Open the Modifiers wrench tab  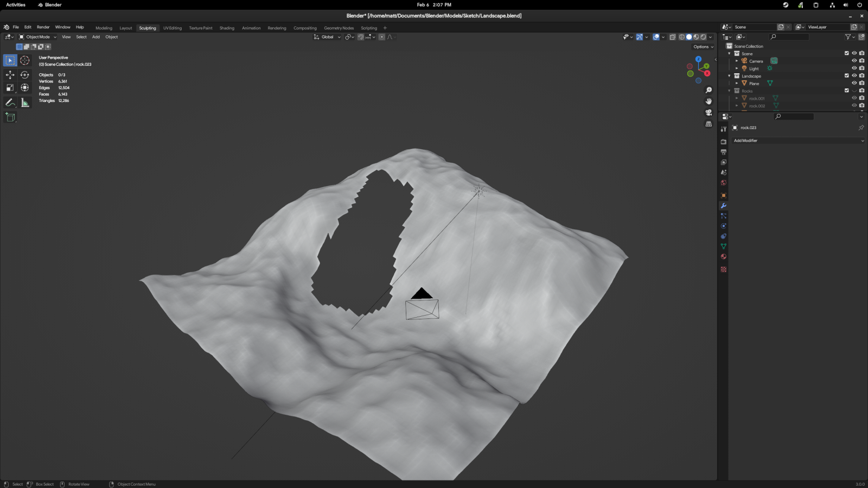[x=723, y=206]
